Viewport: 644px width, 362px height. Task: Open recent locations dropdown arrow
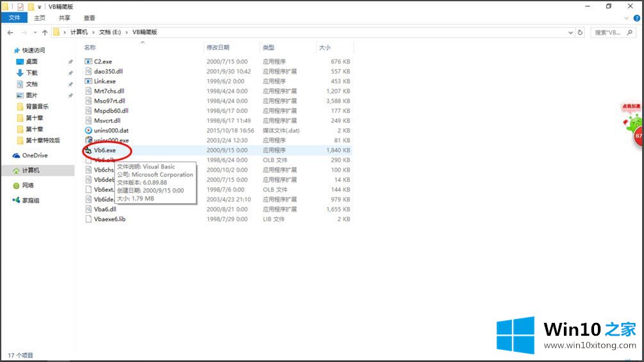(35, 33)
